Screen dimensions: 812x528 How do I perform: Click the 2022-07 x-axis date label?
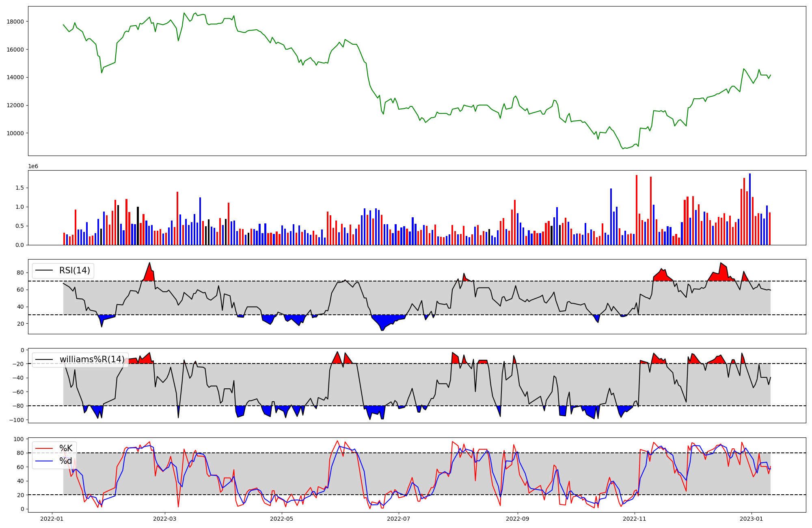point(399,519)
